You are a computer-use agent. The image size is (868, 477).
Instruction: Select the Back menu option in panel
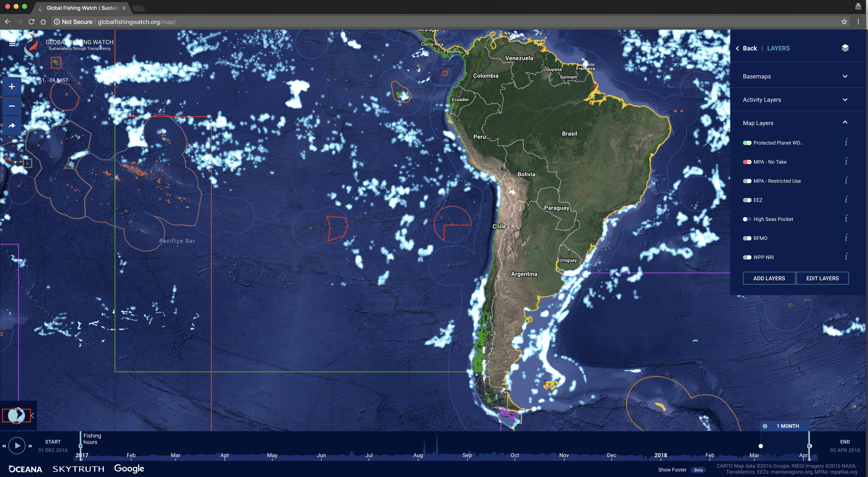click(750, 48)
